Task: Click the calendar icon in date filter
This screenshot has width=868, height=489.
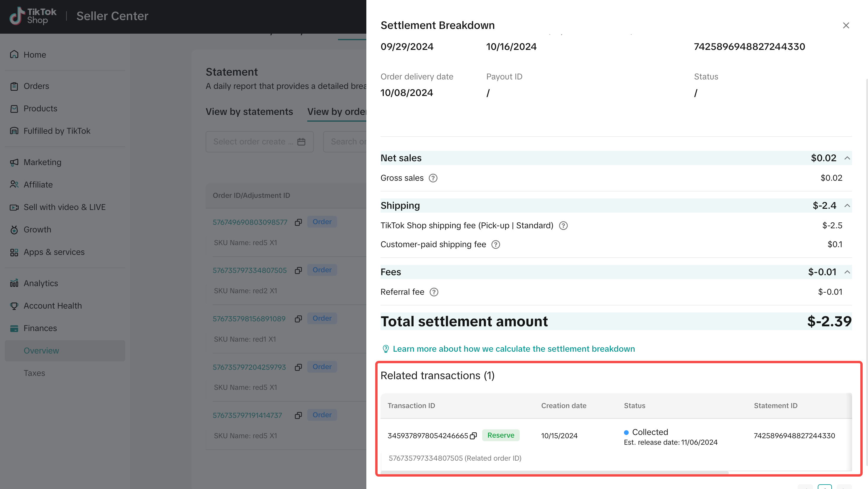Action: point(301,142)
